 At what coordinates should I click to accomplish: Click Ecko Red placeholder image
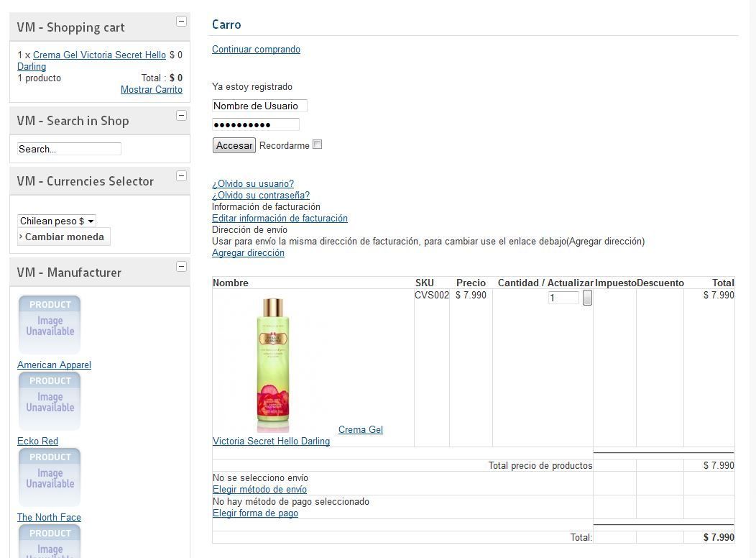tap(49, 401)
